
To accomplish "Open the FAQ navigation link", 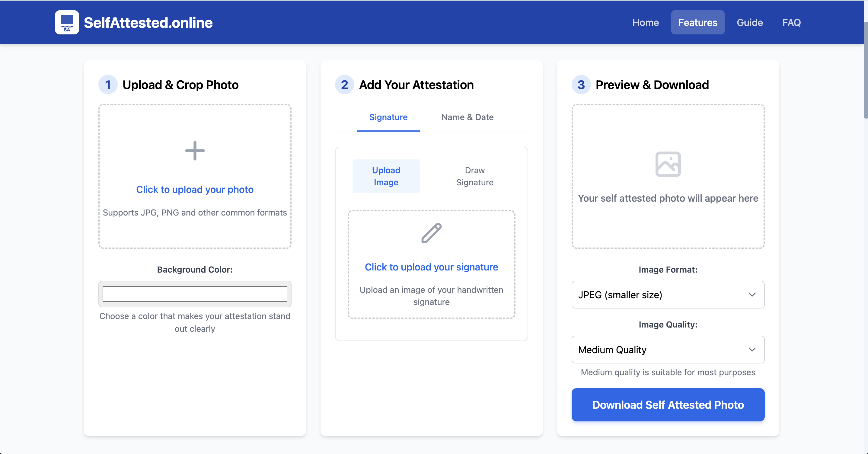I will [792, 22].
